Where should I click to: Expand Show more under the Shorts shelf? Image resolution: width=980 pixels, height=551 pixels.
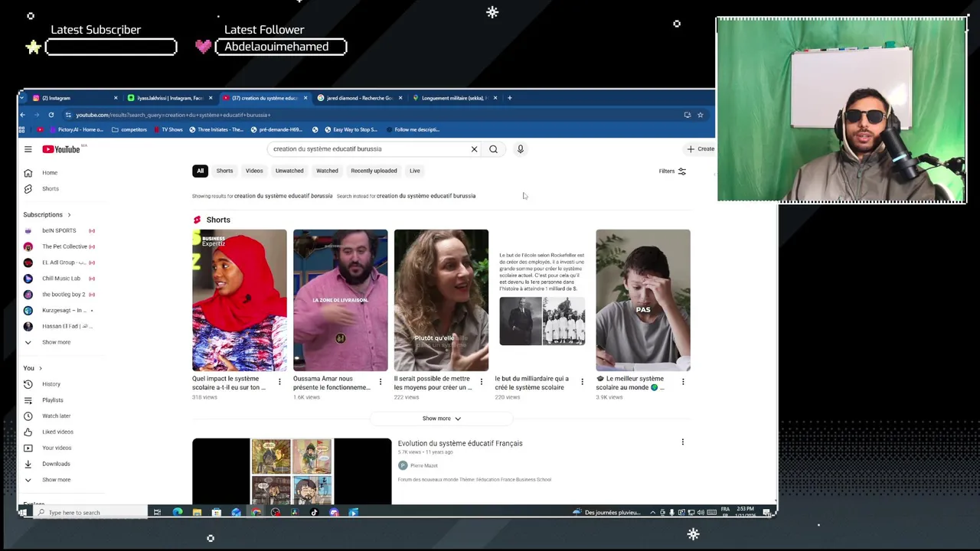point(442,419)
